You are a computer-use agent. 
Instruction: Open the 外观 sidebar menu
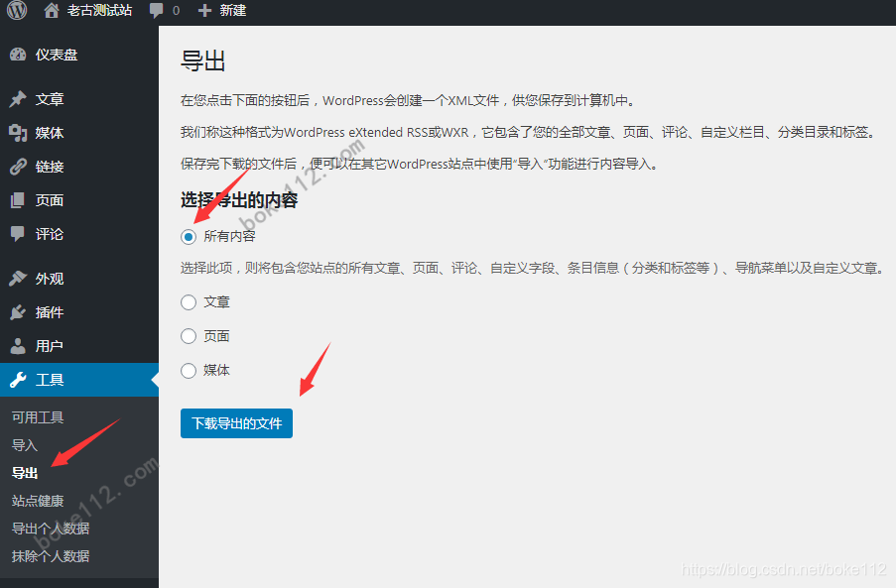[79, 278]
